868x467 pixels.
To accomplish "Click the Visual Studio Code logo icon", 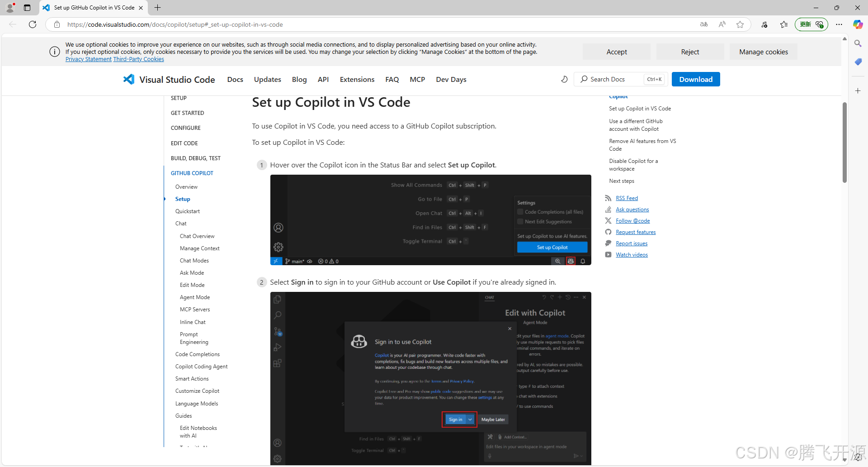I will pyautogui.click(x=129, y=79).
